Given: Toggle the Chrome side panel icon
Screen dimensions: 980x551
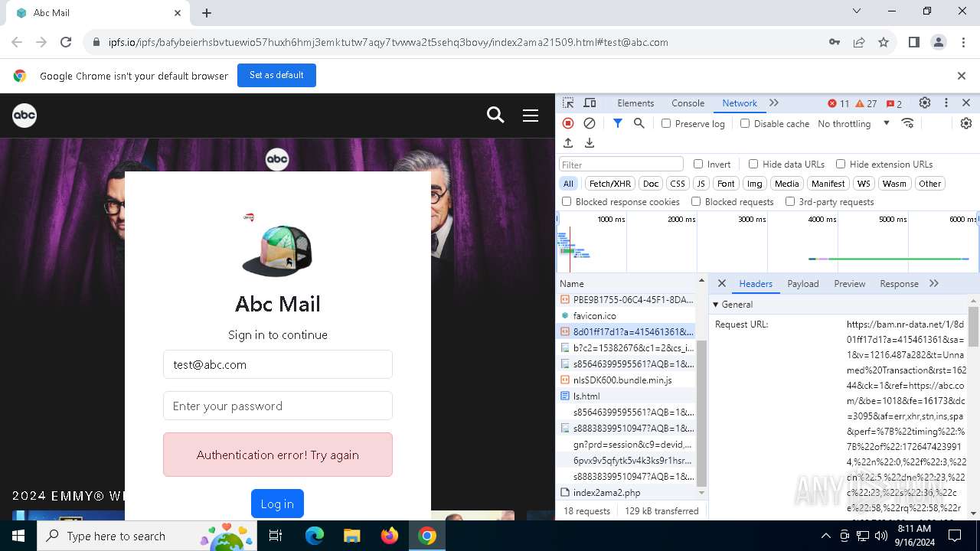Looking at the screenshot, I should tap(913, 42).
